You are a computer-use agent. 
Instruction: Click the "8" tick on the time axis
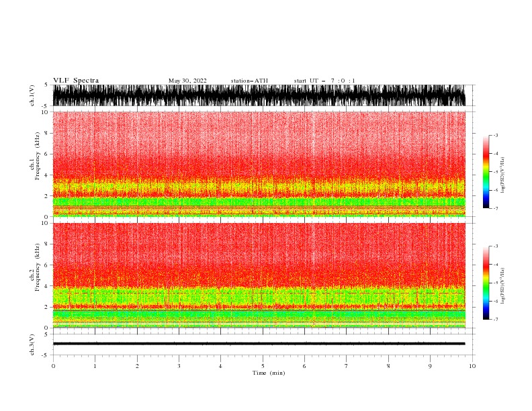click(x=388, y=366)
